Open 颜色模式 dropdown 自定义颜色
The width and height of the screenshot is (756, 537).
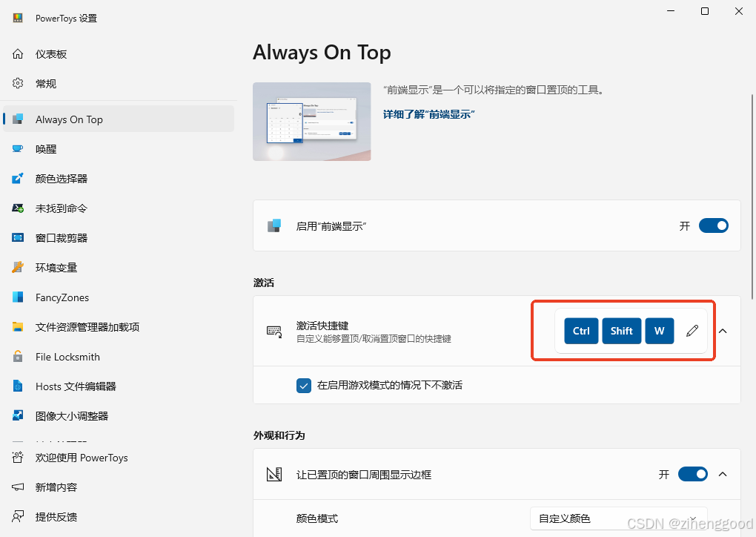coord(619,518)
